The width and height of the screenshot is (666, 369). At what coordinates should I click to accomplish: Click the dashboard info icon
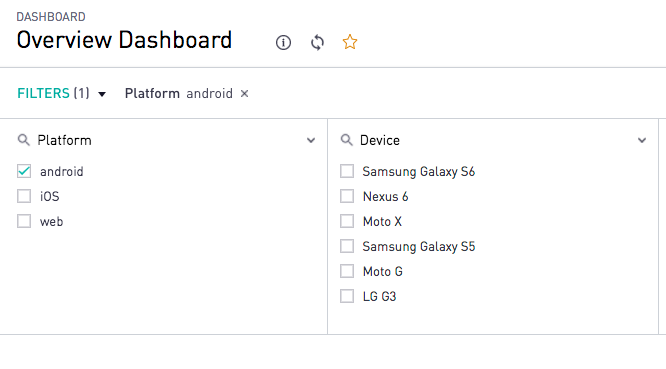pyautogui.click(x=283, y=42)
